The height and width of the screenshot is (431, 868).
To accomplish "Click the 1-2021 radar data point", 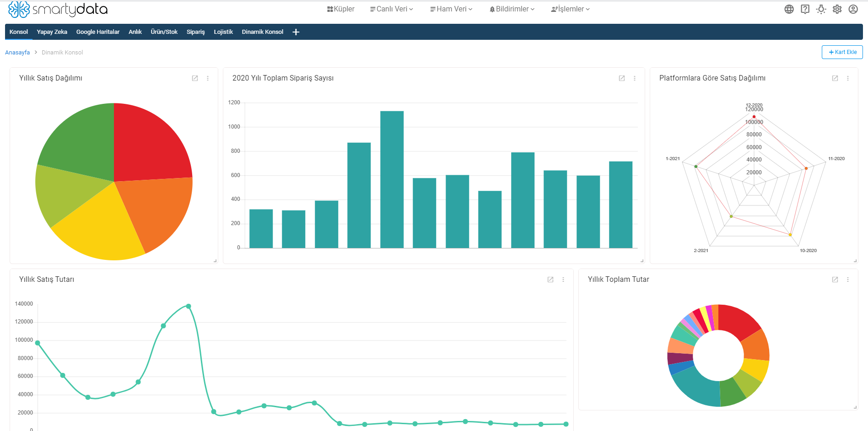I will pos(696,167).
